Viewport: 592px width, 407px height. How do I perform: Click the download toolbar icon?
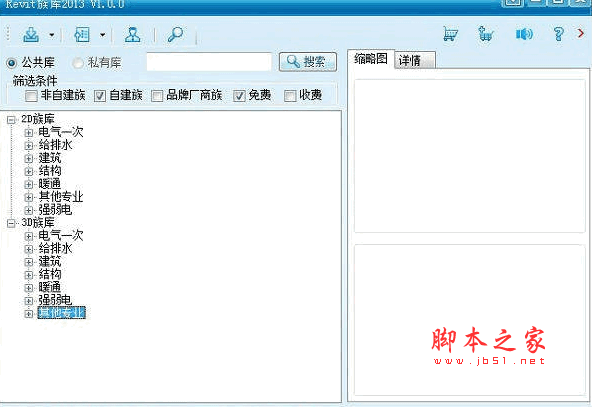pyautogui.click(x=31, y=35)
